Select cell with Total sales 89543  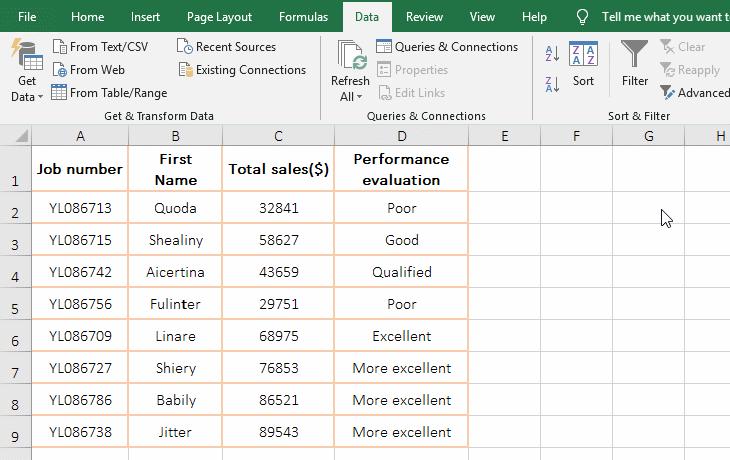pyautogui.click(x=278, y=432)
